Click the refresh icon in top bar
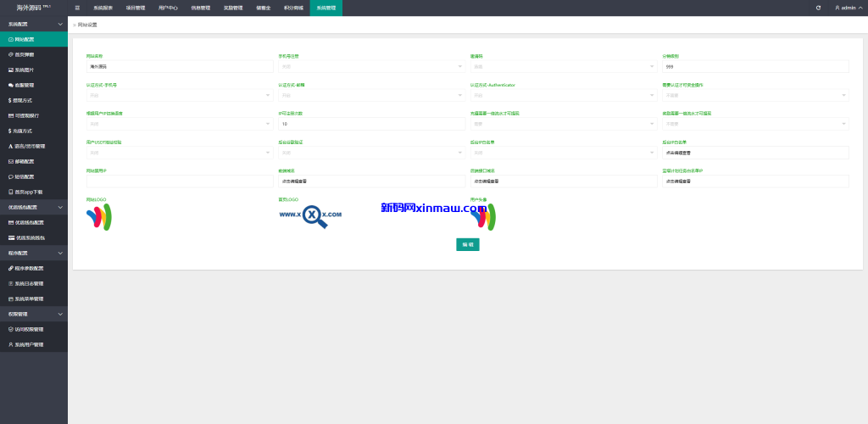This screenshot has width=868, height=424. click(818, 8)
